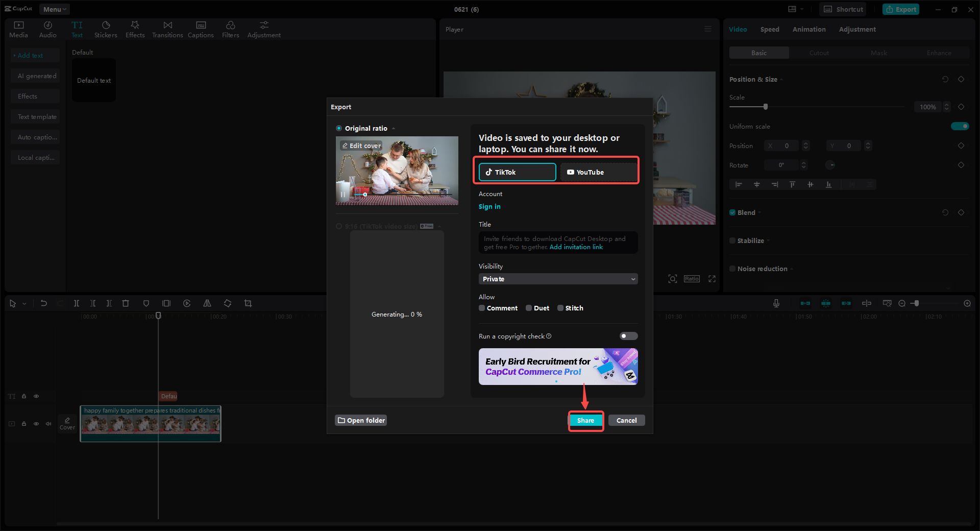Click the Add invitation link

point(576,247)
